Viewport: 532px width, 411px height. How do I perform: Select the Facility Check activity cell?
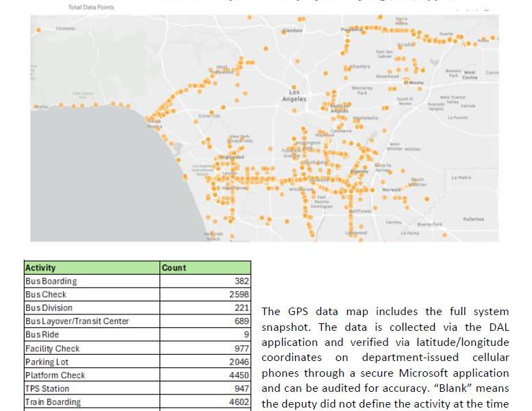point(52,349)
